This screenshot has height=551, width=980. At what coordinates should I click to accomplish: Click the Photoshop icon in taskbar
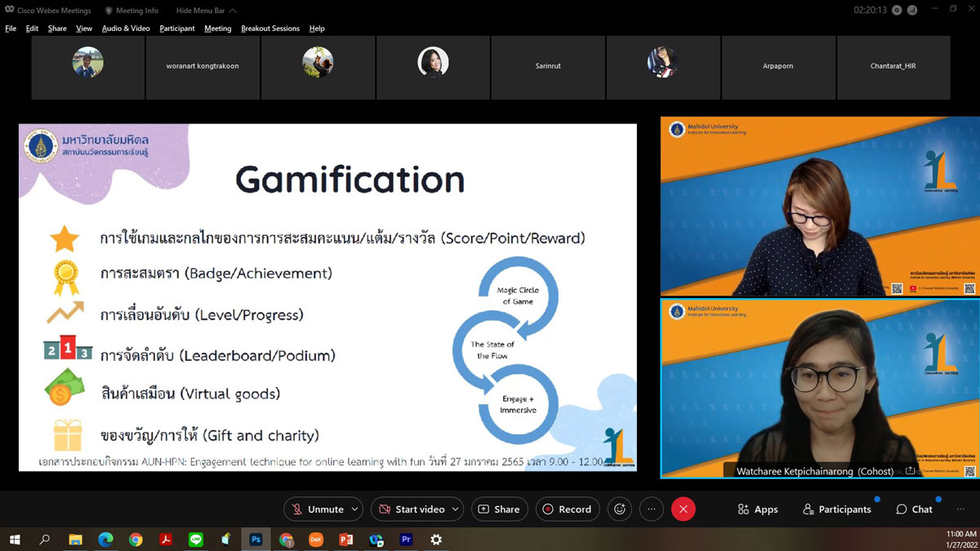pos(256,540)
